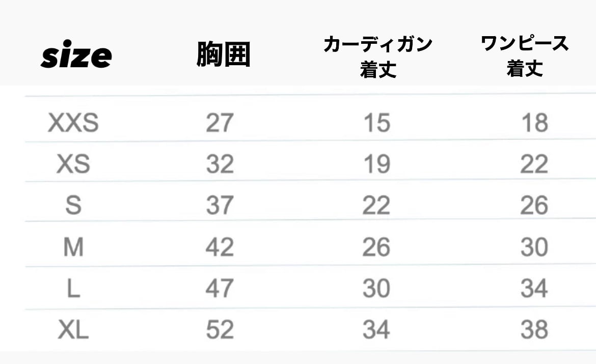This screenshot has height=364, width=596.
Task: Click the XL dress length value 38
Action: pyautogui.click(x=534, y=330)
